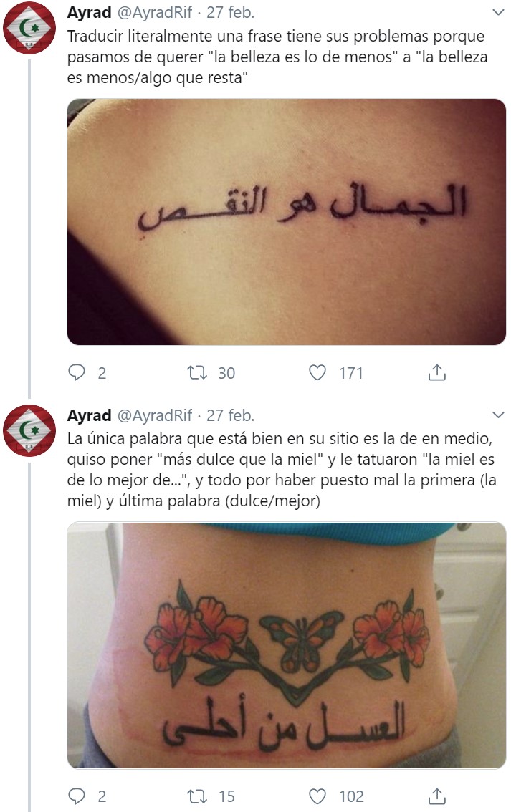This screenshot has width=511, height=812.
Task: Open the 27 feb. timestamp of second tweet
Action: tap(231, 415)
